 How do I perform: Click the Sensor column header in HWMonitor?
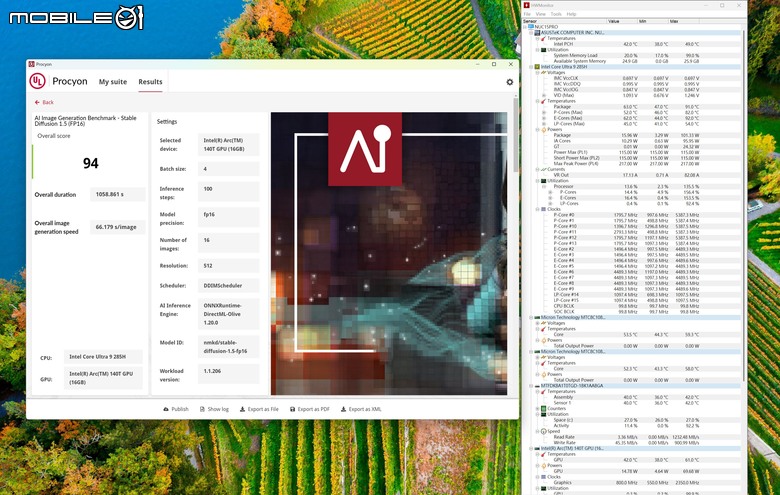click(x=564, y=21)
